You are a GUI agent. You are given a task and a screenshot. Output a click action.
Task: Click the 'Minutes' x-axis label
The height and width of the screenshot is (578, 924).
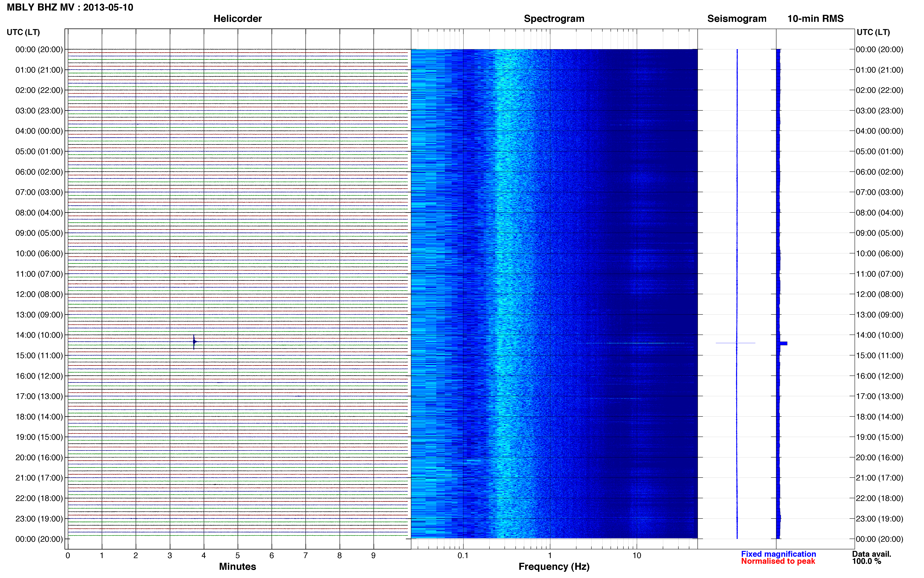tap(237, 566)
